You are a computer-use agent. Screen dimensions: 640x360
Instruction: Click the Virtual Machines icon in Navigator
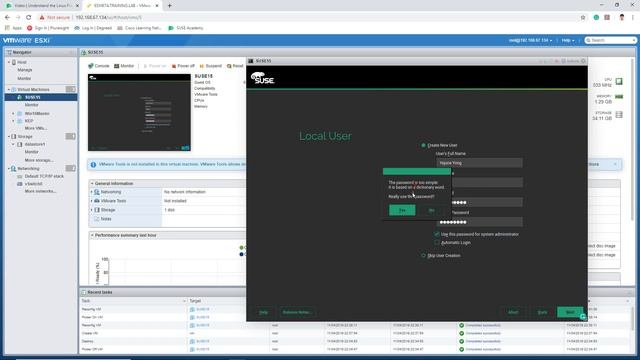(14, 89)
